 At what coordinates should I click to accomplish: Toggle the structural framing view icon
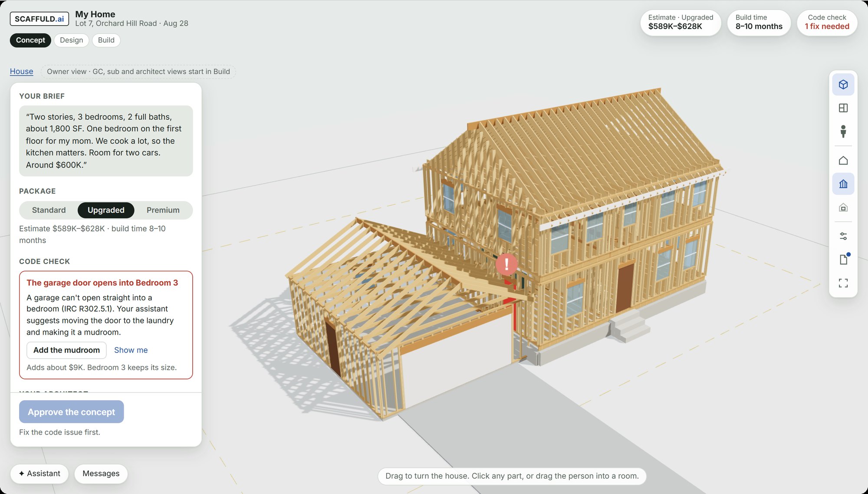(843, 184)
